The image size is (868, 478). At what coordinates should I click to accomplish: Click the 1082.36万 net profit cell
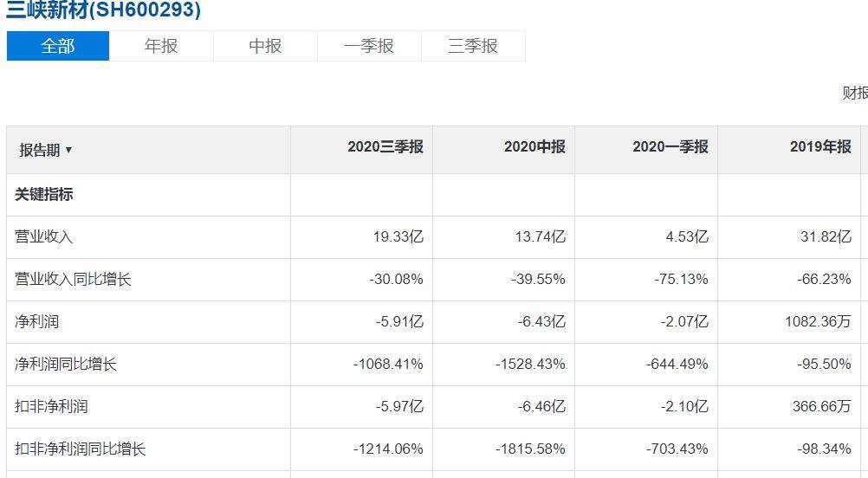[x=818, y=321]
